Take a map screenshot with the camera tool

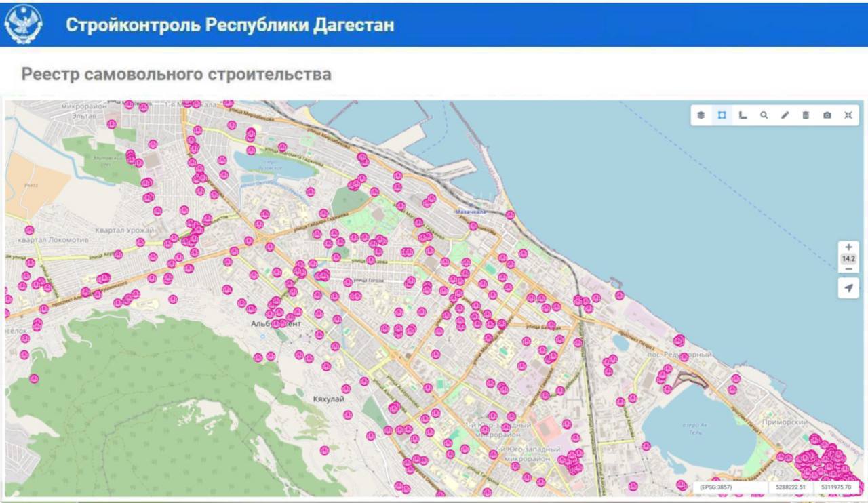(826, 115)
